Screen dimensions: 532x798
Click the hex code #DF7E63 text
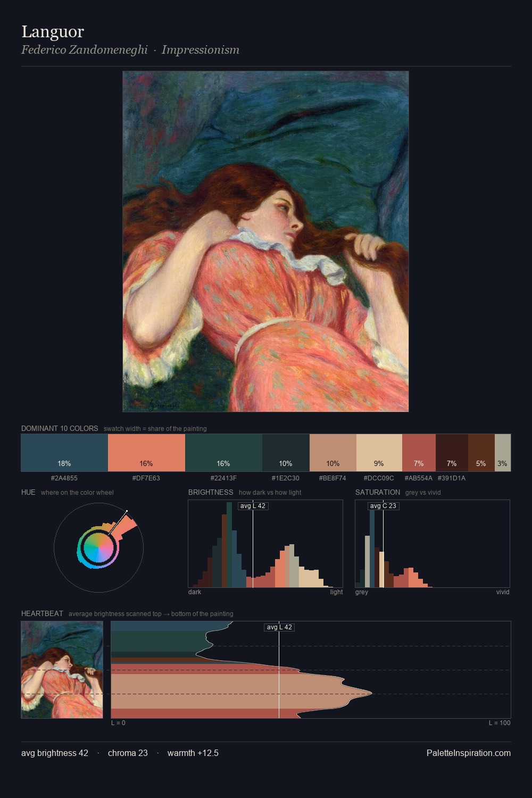(146, 478)
